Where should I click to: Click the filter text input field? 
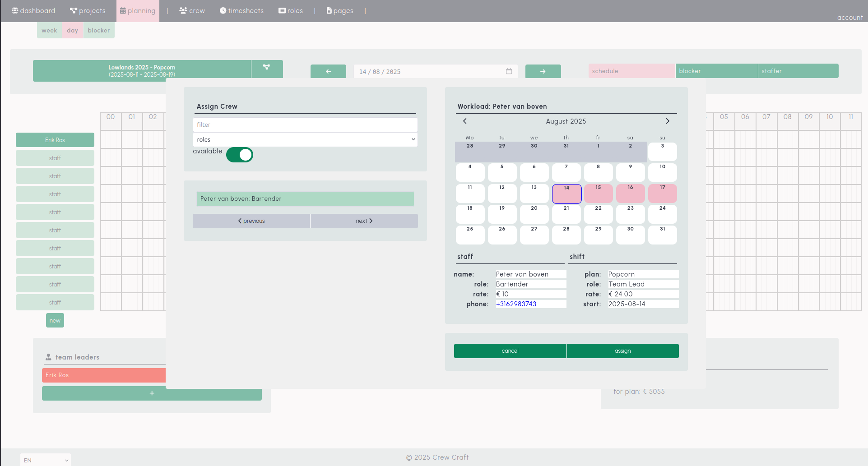tap(305, 125)
